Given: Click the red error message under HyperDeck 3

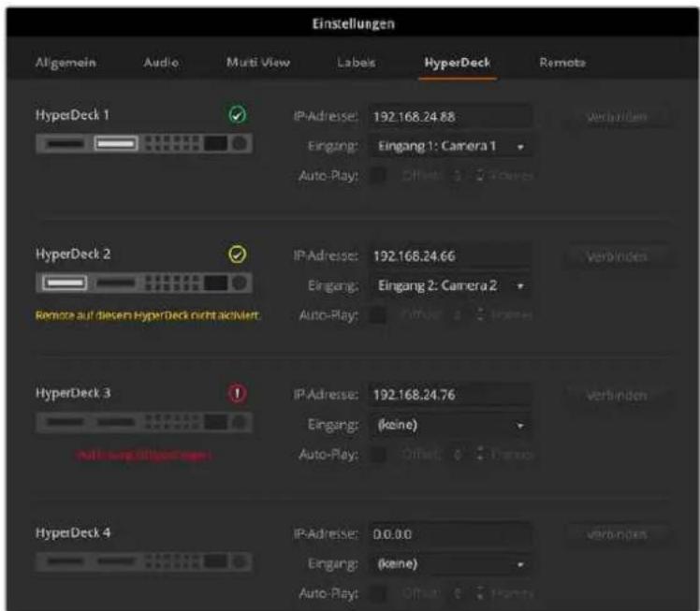Looking at the screenshot, I should (144, 456).
